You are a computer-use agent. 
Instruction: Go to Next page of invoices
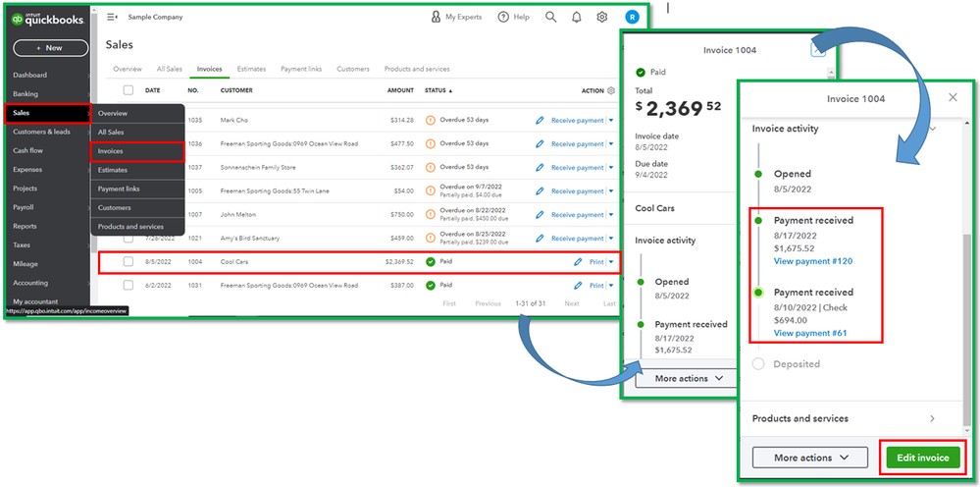tap(572, 303)
